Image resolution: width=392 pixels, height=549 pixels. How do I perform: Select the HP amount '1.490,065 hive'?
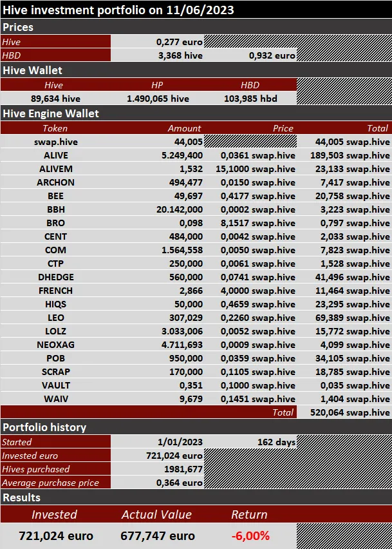click(158, 99)
